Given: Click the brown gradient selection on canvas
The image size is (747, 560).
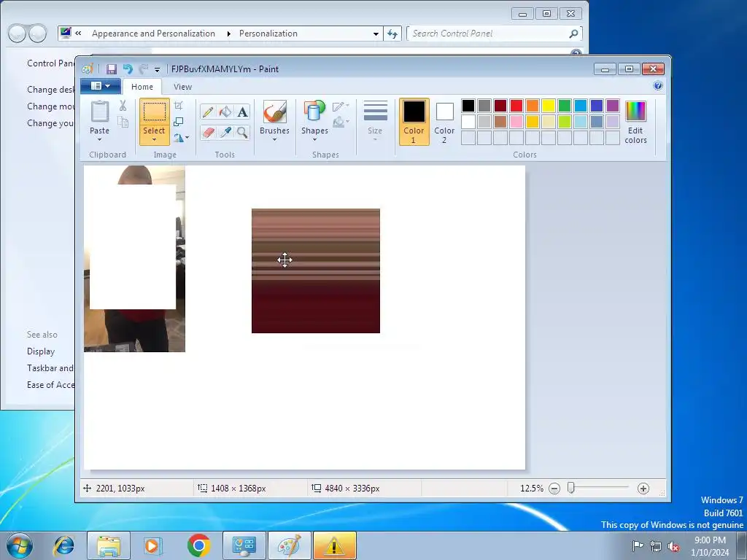Looking at the screenshot, I should pyautogui.click(x=316, y=271).
